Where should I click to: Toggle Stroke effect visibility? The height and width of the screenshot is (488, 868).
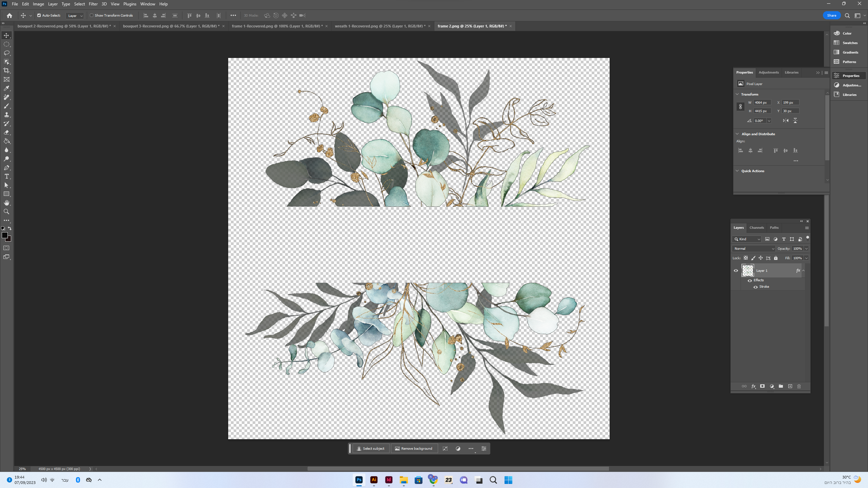coord(755,287)
